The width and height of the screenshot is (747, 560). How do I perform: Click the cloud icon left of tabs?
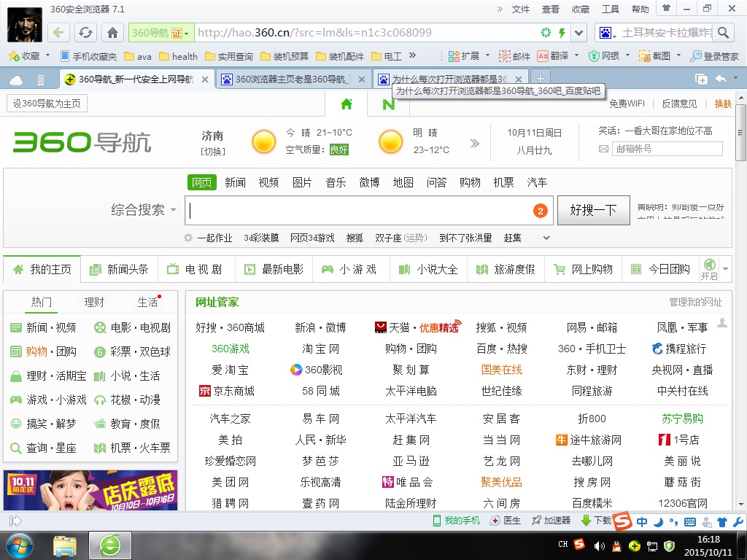click(16, 80)
